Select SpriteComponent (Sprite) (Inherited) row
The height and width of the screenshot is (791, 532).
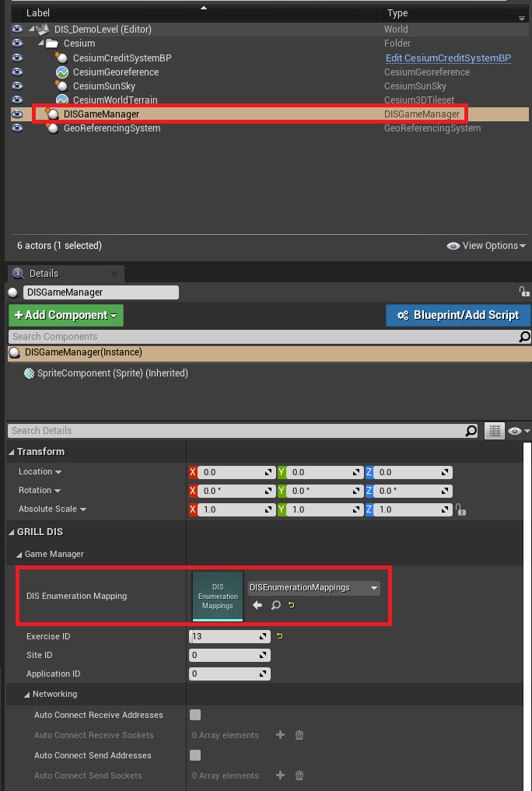271,373
